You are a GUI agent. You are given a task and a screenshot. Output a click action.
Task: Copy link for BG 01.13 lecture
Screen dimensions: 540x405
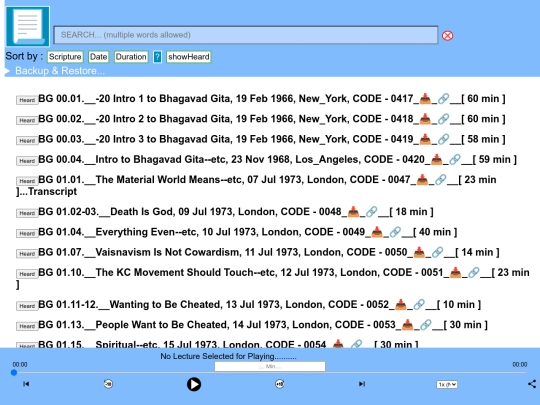pos(426,325)
